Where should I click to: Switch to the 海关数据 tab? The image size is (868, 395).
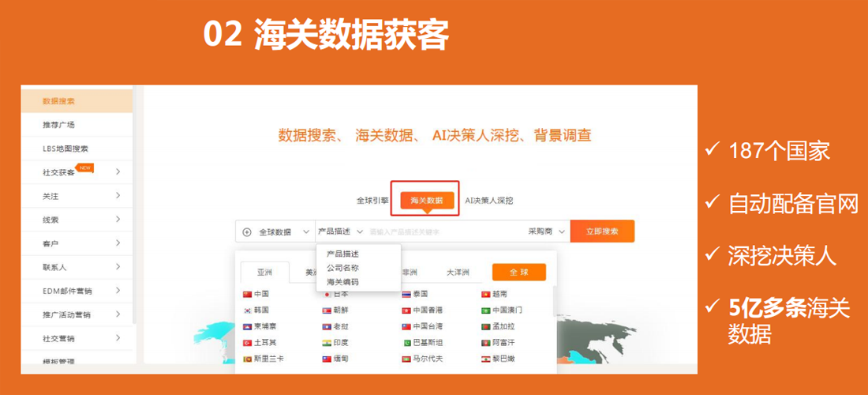(x=426, y=201)
